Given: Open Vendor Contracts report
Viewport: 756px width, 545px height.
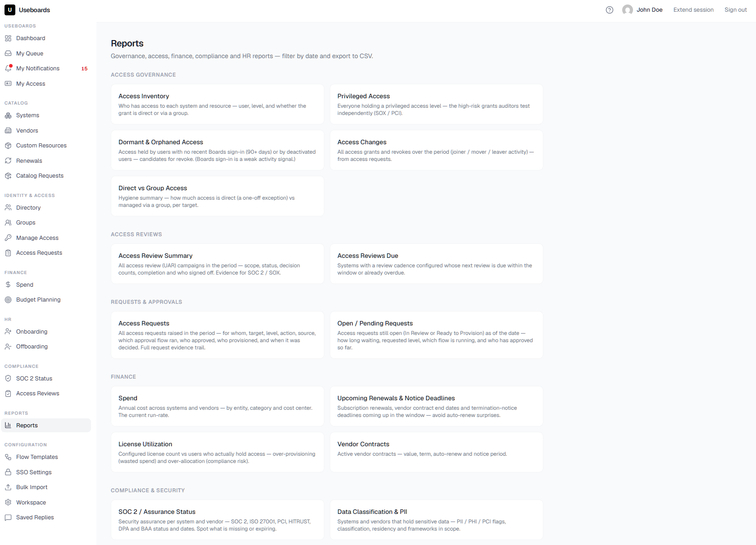Looking at the screenshot, I should 437,452.
